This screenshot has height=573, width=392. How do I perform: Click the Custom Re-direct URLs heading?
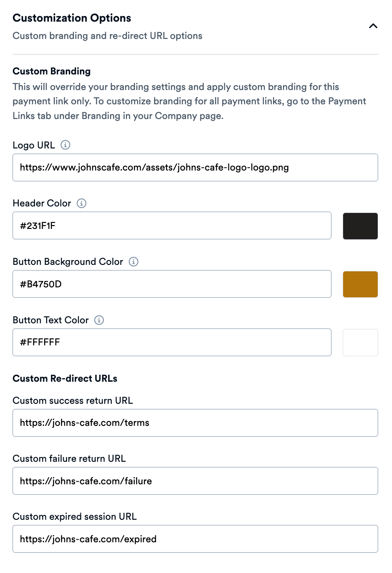[64, 378]
